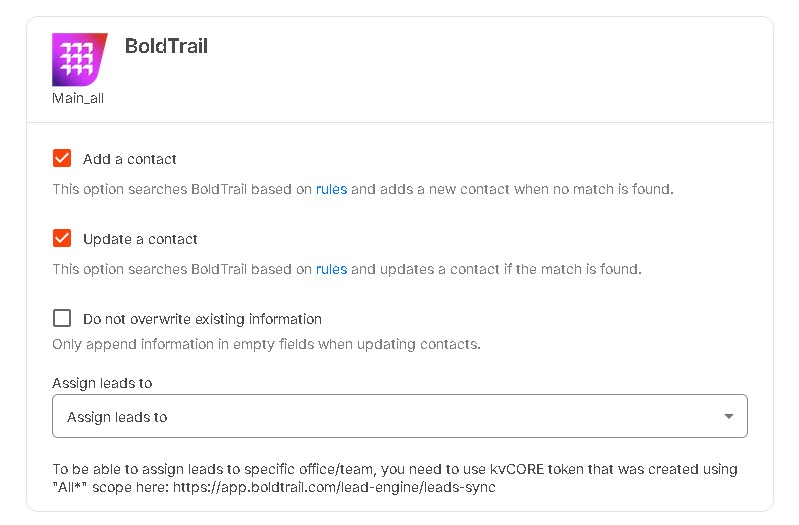The image size is (799, 525).
Task: Click the BoldTrail purple logo icon
Action: [79, 60]
